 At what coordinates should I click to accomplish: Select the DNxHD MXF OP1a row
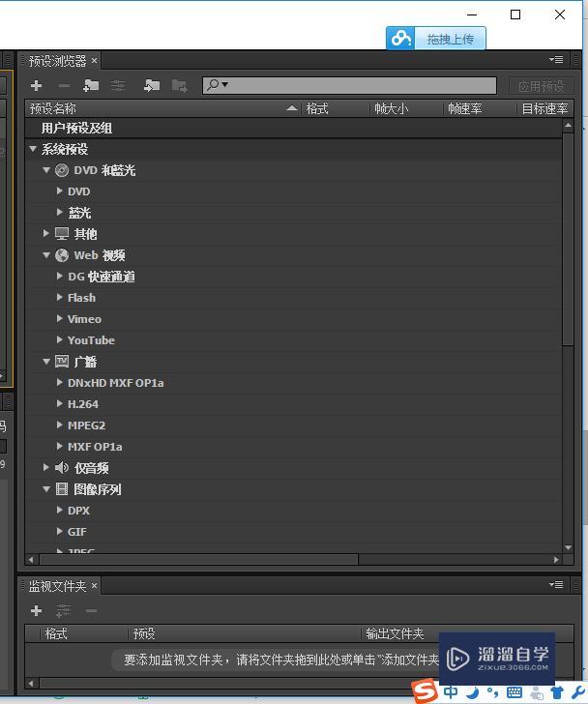tap(294, 383)
